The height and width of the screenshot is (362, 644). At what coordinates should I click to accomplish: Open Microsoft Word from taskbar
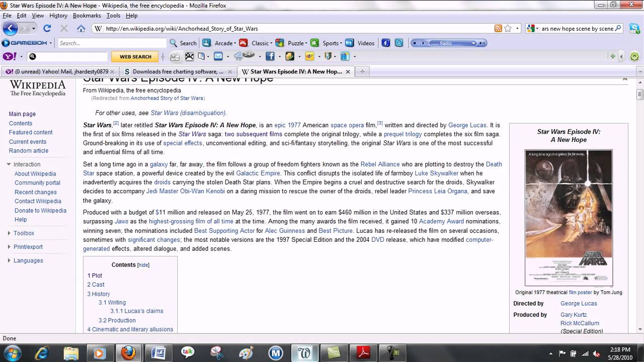tap(158, 353)
